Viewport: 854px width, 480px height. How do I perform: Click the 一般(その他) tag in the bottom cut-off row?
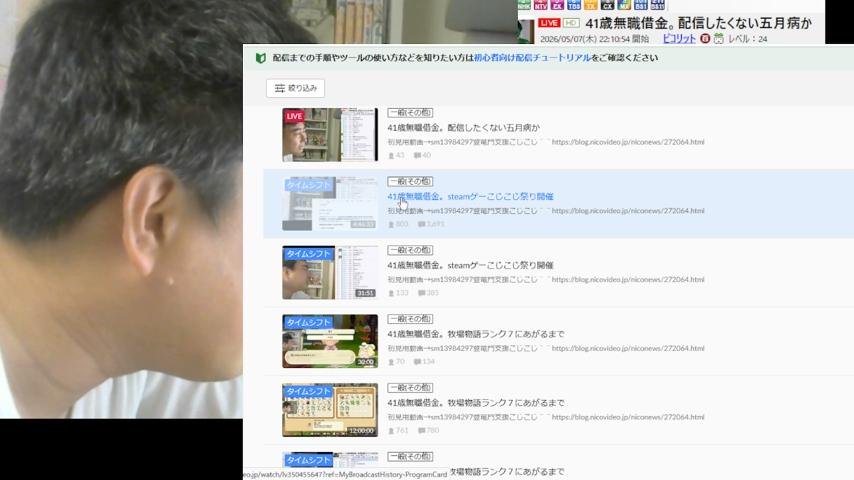pos(410,457)
